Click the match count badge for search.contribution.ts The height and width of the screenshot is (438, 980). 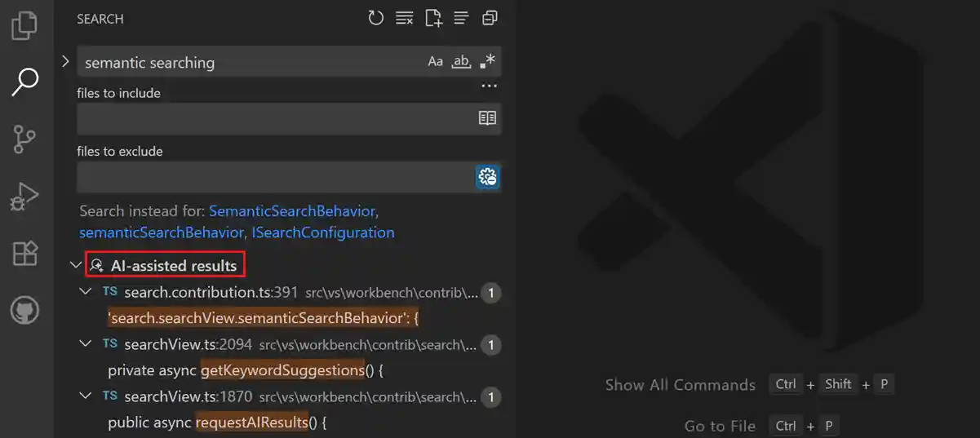click(490, 293)
